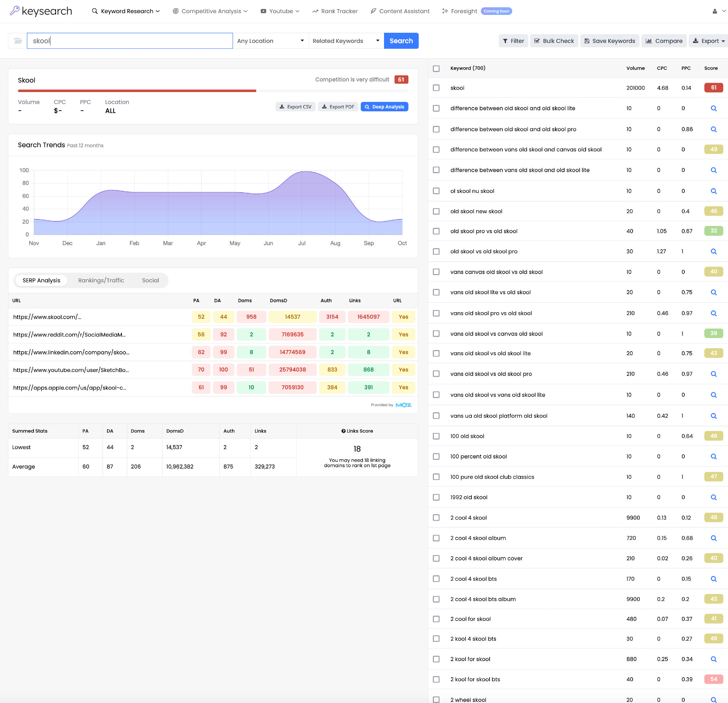Click score badge 32 for 'old skool pro vs old skool'
This screenshot has width=728, height=703.
(713, 231)
